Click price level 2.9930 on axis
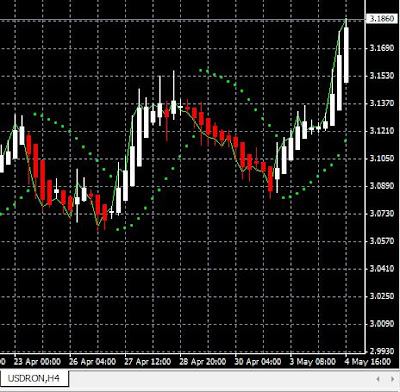Screen dimensions: 400x392 (x=382, y=351)
